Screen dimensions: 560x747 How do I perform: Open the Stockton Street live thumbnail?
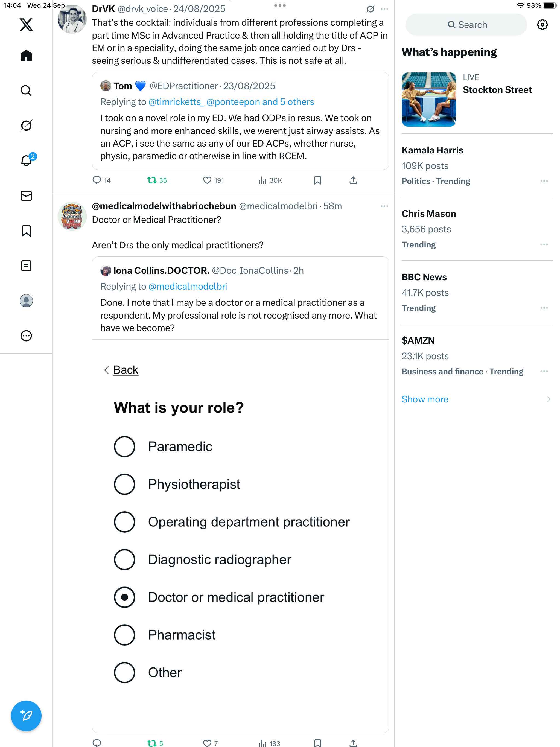click(x=428, y=99)
